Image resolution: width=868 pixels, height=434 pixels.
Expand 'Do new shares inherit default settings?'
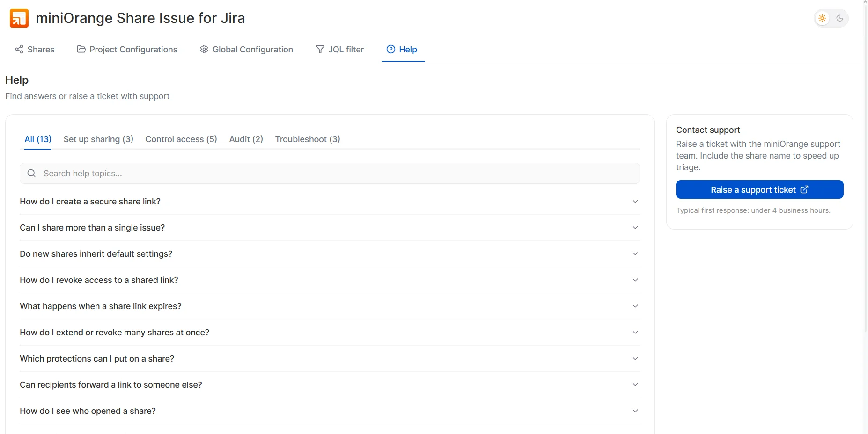pyautogui.click(x=330, y=254)
